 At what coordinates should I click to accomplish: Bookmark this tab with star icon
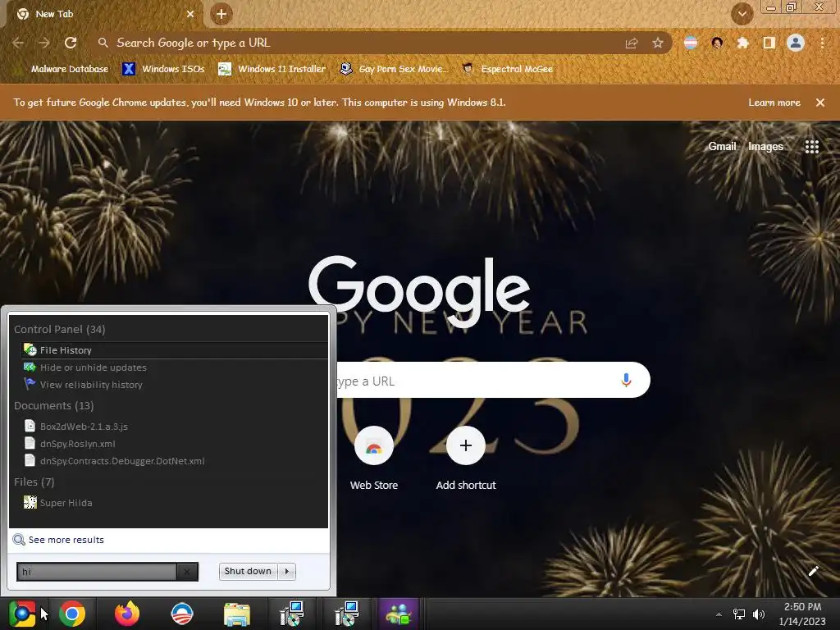click(x=658, y=43)
